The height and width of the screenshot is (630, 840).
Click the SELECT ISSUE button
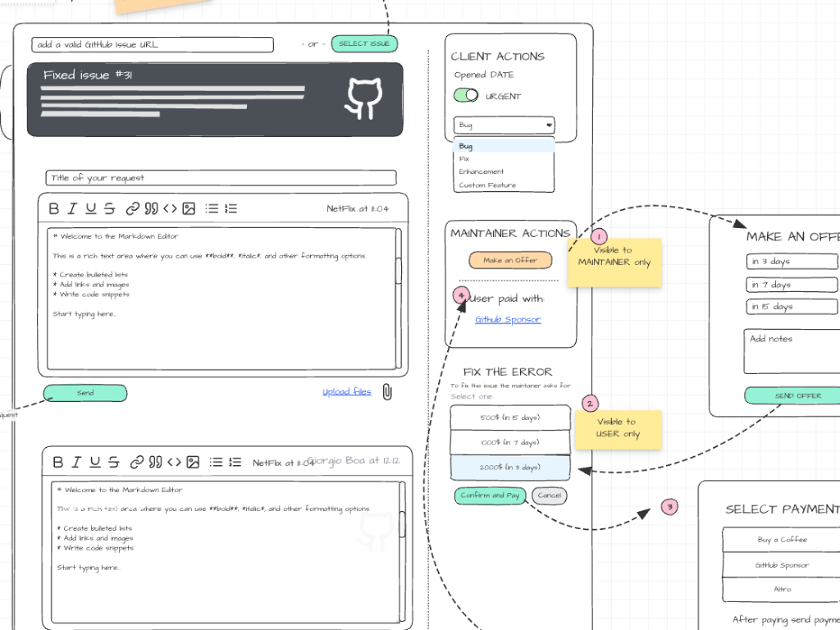click(364, 43)
